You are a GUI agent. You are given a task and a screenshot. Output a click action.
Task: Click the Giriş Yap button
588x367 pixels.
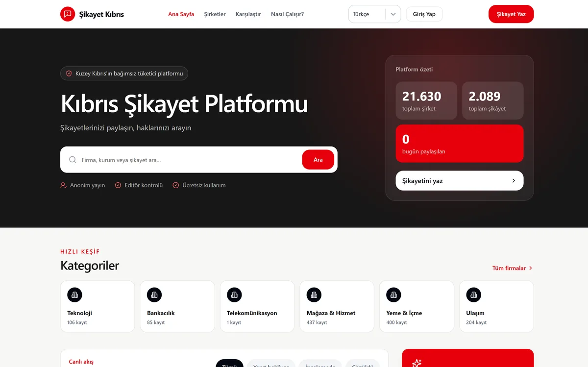(424, 14)
